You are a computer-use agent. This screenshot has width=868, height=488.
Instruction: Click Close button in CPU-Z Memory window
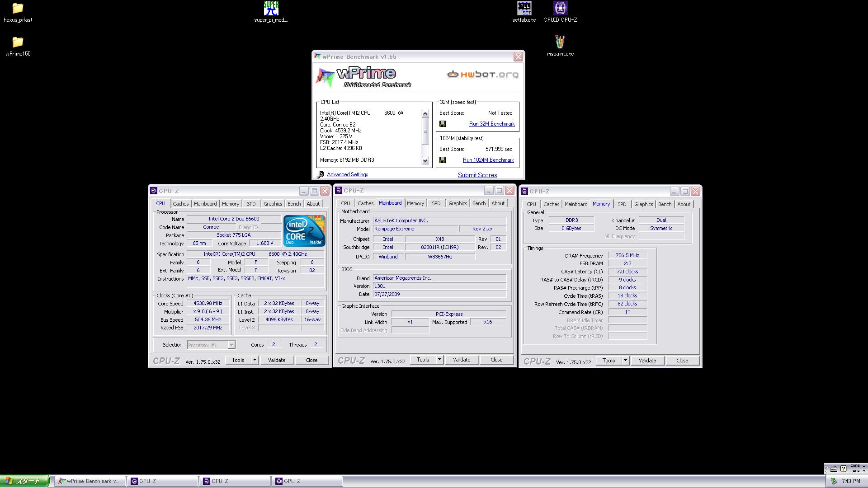click(682, 361)
